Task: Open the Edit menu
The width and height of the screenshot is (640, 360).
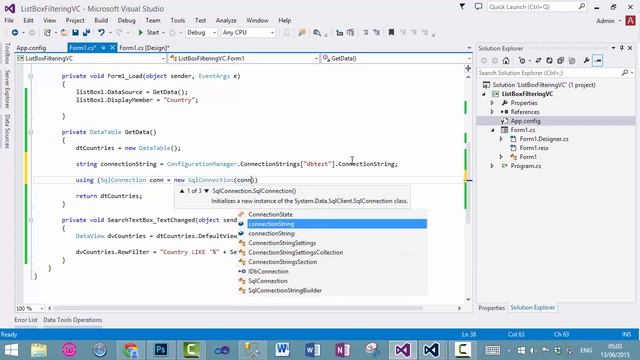Action: (x=28, y=20)
